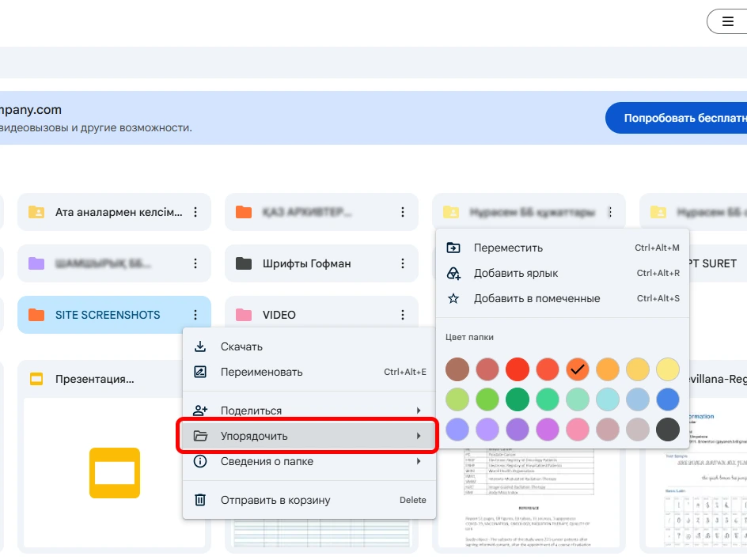Open three-dot menu of blurred orange folder
The height and width of the screenshot is (560, 747).
pyautogui.click(x=403, y=212)
